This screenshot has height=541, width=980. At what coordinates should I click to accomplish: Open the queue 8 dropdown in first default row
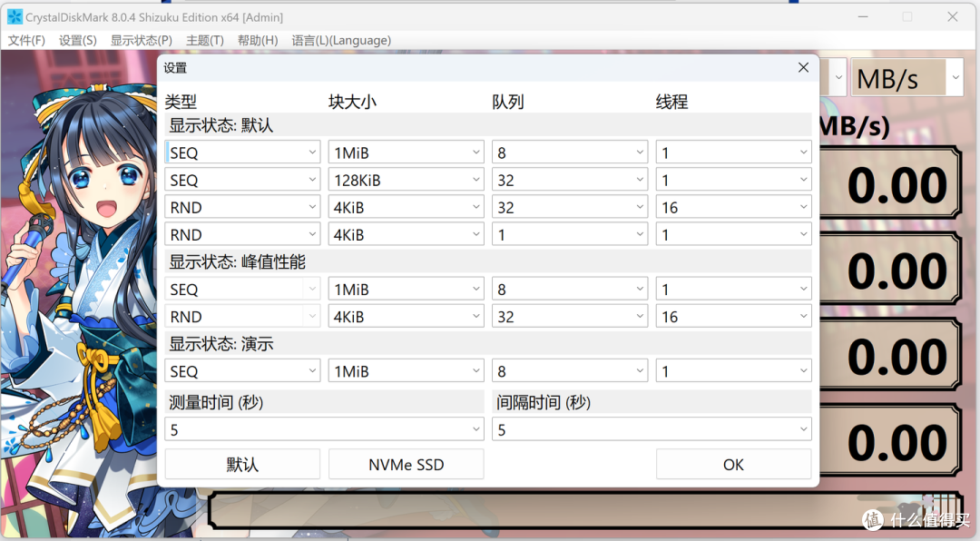(x=570, y=152)
